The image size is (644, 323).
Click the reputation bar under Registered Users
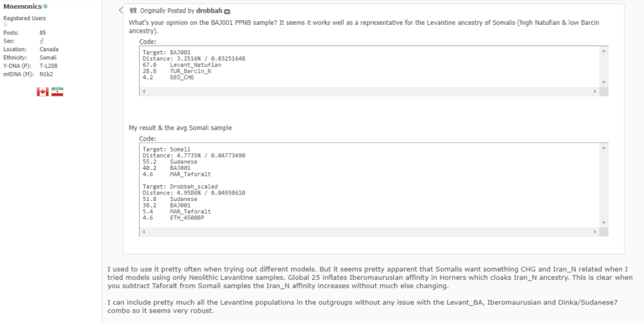tap(5, 24)
